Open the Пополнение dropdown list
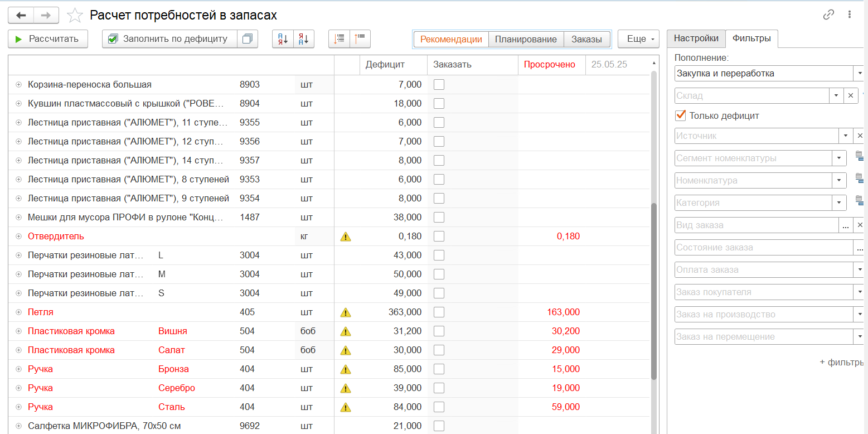The width and height of the screenshot is (868, 434). [x=858, y=73]
